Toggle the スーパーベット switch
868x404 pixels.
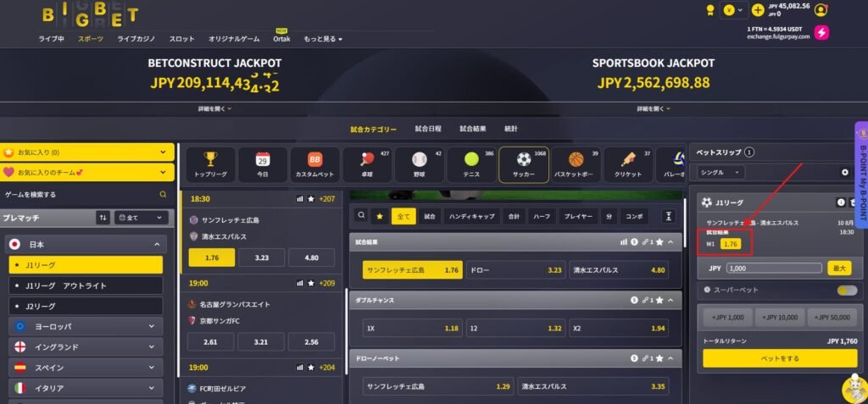(847, 290)
